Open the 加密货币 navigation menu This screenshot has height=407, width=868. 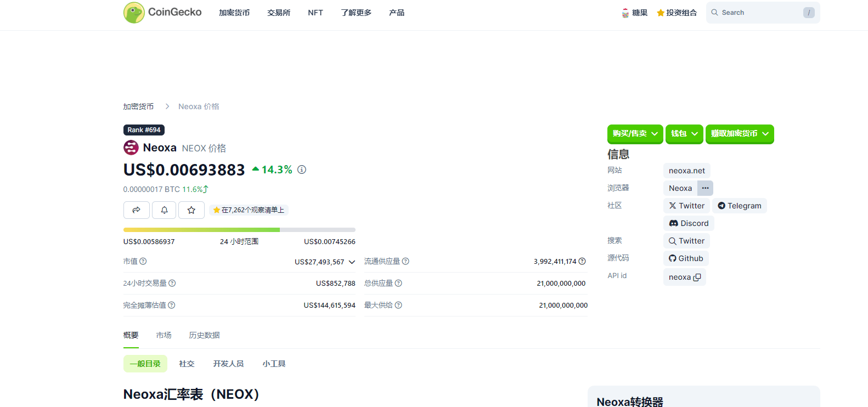pos(234,13)
